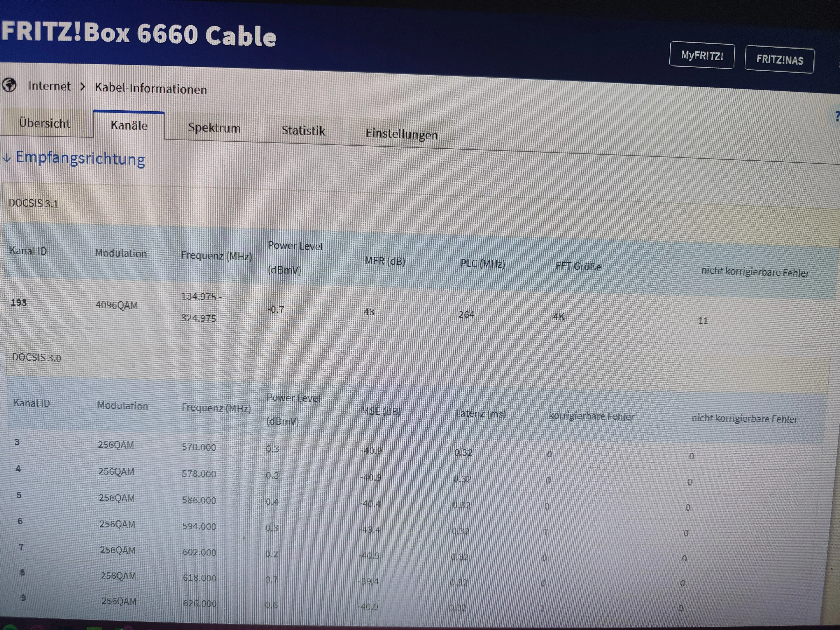Click the globe Internet icon in breadcrumb
Viewport: 840px width, 630px height.
[9, 85]
